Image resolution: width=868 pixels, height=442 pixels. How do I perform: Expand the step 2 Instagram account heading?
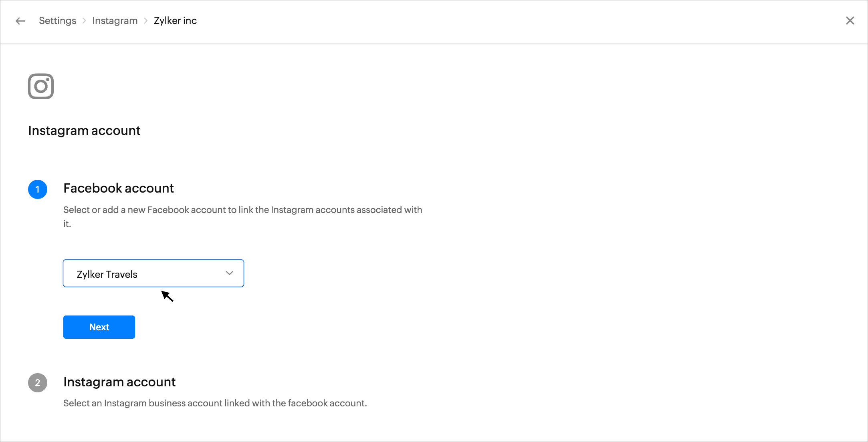(x=119, y=382)
